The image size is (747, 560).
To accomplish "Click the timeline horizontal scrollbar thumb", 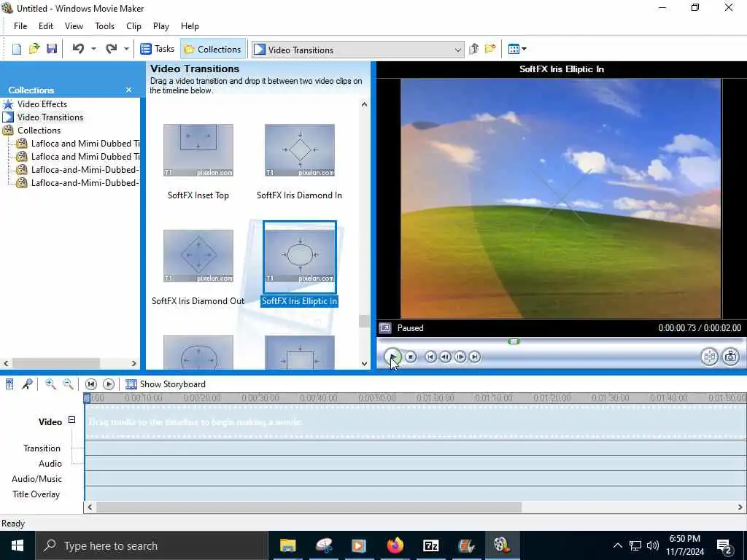I will (x=309, y=507).
